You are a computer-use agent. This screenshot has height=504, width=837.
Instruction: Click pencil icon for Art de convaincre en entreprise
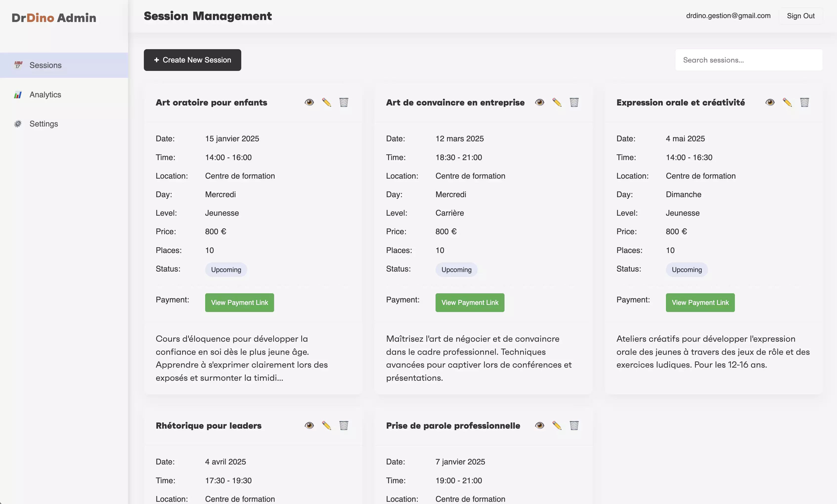[x=557, y=102]
